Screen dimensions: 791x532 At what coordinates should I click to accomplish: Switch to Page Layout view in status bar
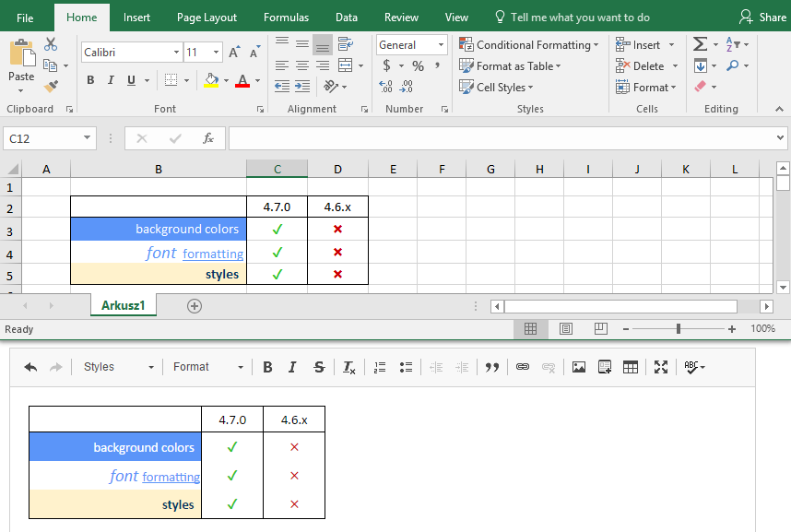pos(565,329)
